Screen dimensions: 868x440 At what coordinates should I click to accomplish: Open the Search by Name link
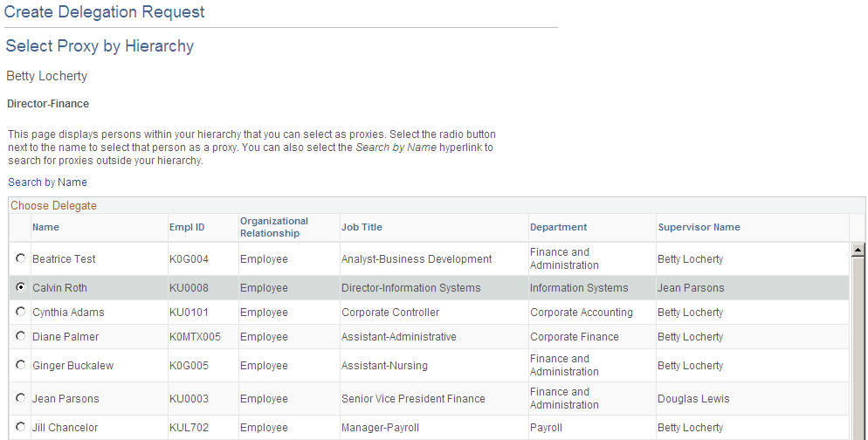pyautogui.click(x=47, y=182)
